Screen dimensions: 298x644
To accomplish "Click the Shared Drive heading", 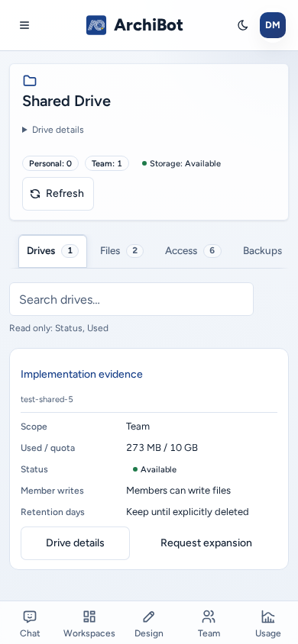I will click(x=66, y=101).
